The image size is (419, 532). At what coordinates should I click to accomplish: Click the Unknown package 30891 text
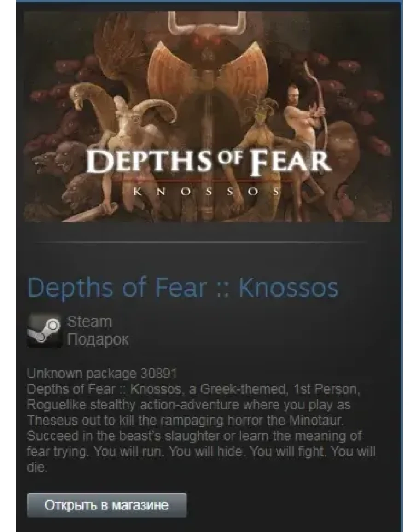coord(102,373)
